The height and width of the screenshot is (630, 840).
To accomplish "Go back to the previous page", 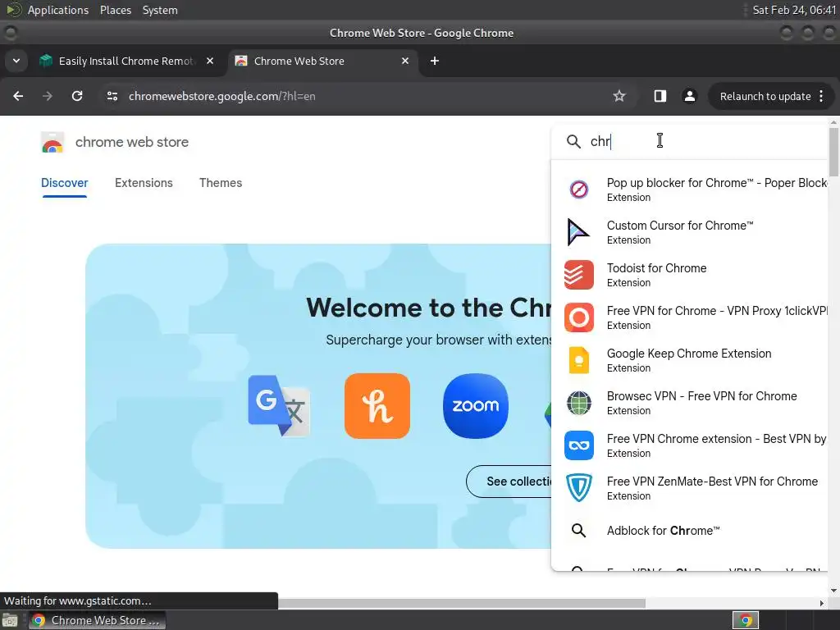I will [x=18, y=96].
